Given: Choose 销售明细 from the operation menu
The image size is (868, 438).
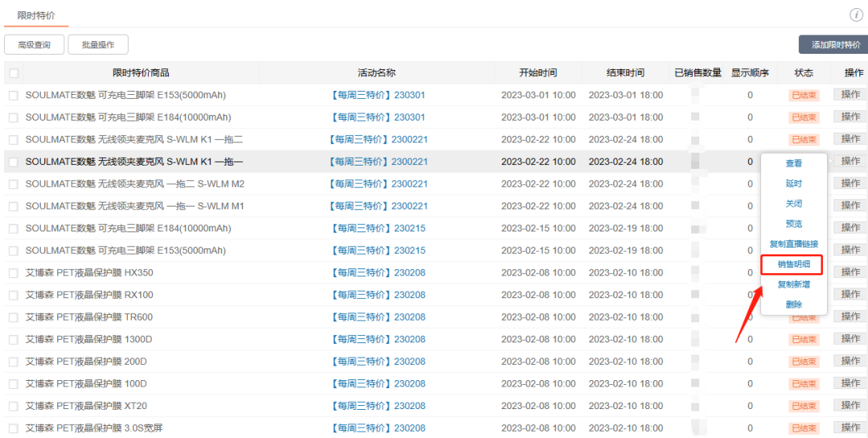Looking at the screenshot, I should coord(794,264).
